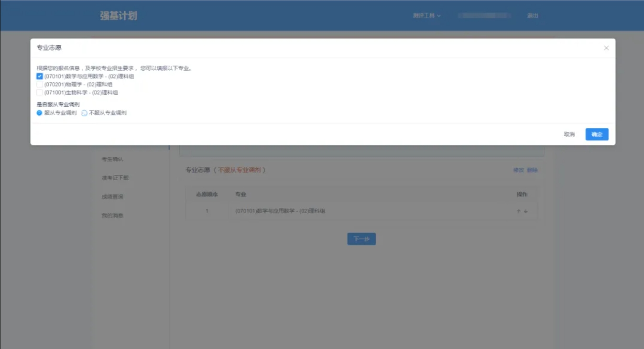This screenshot has width=644, height=349.
Task: Choose the 不服从专业调剂 radio option
Action: (84, 113)
